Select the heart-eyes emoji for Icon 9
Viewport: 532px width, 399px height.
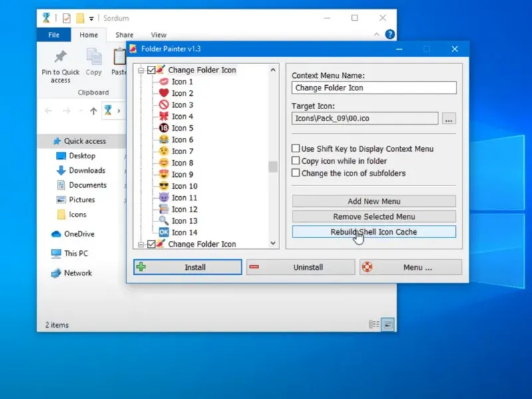click(x=164, y=174)
